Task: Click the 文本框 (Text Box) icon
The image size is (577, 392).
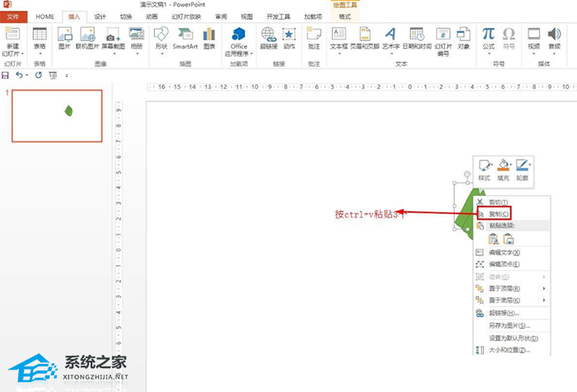Action: [339, 34]
